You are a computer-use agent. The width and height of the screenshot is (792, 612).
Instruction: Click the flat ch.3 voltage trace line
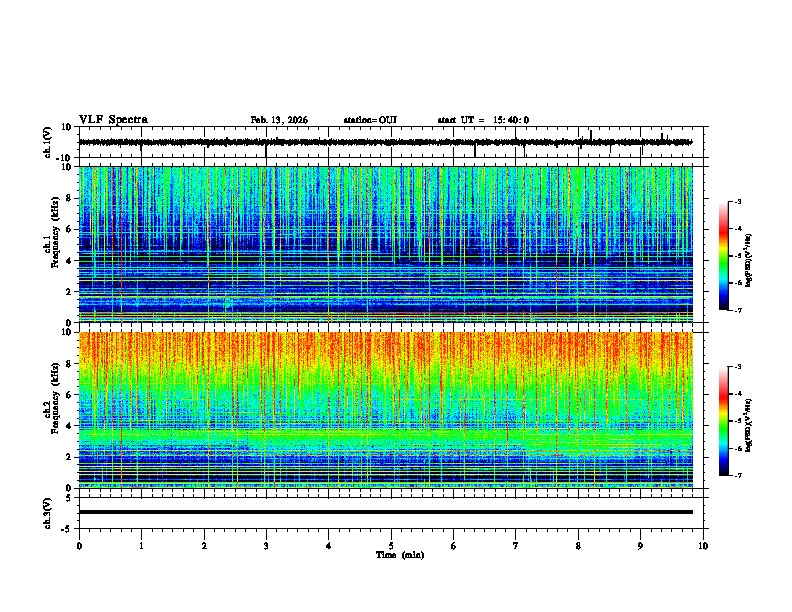pos(386,512)
